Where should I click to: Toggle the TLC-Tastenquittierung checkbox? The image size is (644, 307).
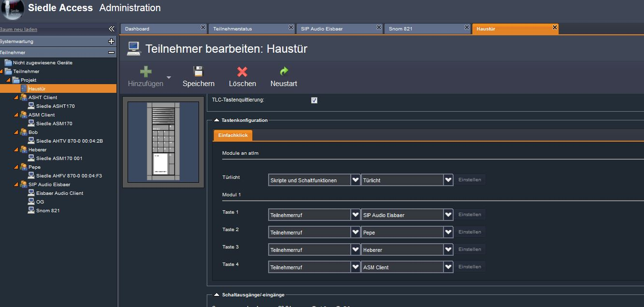pyautogui.click(x=314, y=100)
